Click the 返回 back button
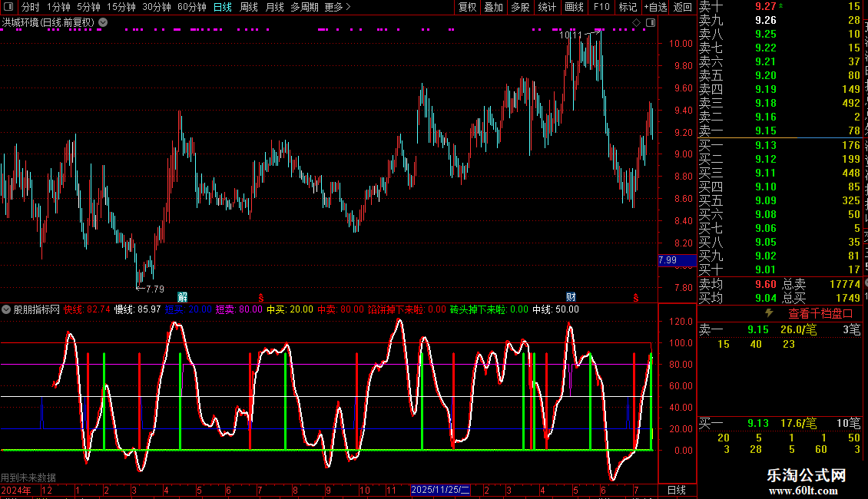Screen dimensions: 868x499 683,7
